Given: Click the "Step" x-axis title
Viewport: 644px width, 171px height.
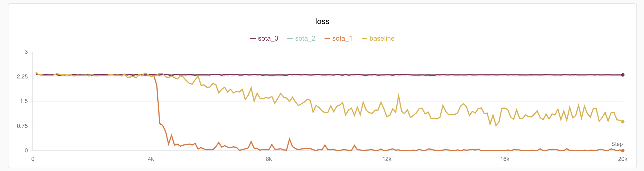Looking at the screenshot, I should pyautogui.click(x=617, y=144).
